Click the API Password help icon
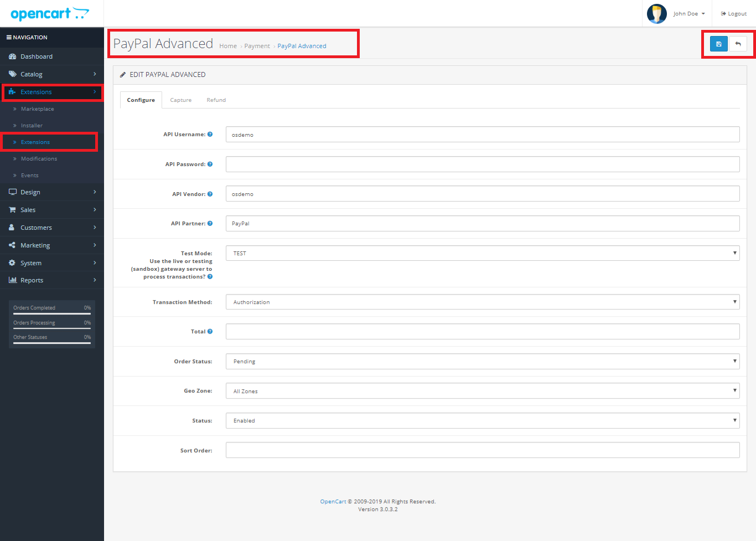Screen dimensions: 756x541 point(210,164)
